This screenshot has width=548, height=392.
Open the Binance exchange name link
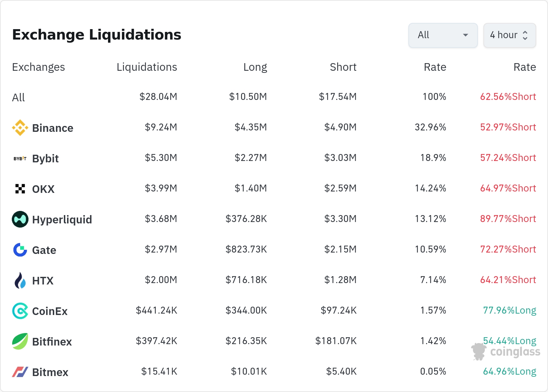(53, 128)
